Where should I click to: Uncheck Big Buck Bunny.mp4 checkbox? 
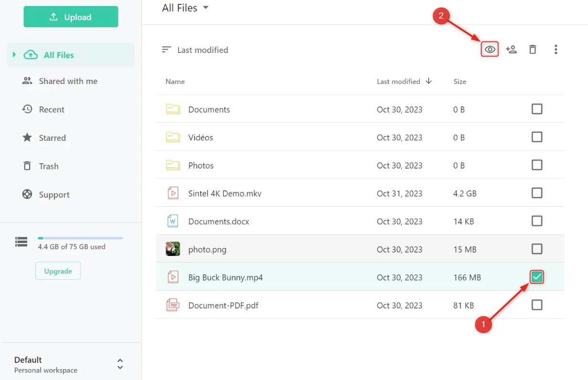pos(537,277)
